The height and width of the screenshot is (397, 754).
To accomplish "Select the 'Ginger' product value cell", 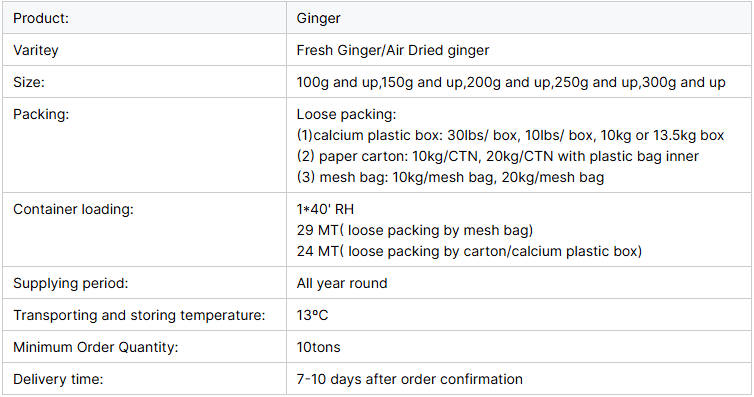I will point(519,18).
